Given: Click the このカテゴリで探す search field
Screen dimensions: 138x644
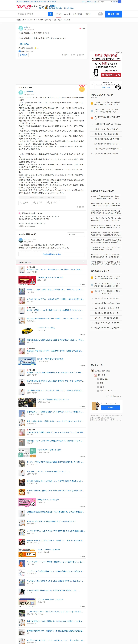Looking at the screenshot, I should coord(32,14).
